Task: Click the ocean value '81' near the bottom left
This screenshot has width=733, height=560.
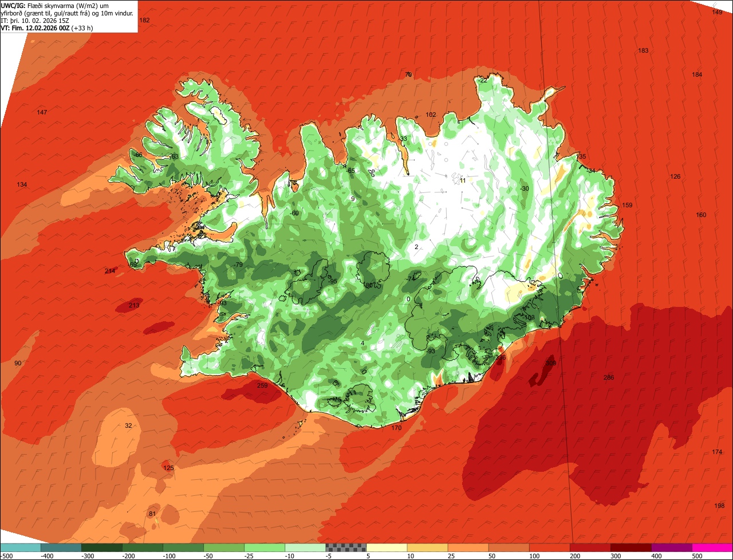Action: coord(152,514)
